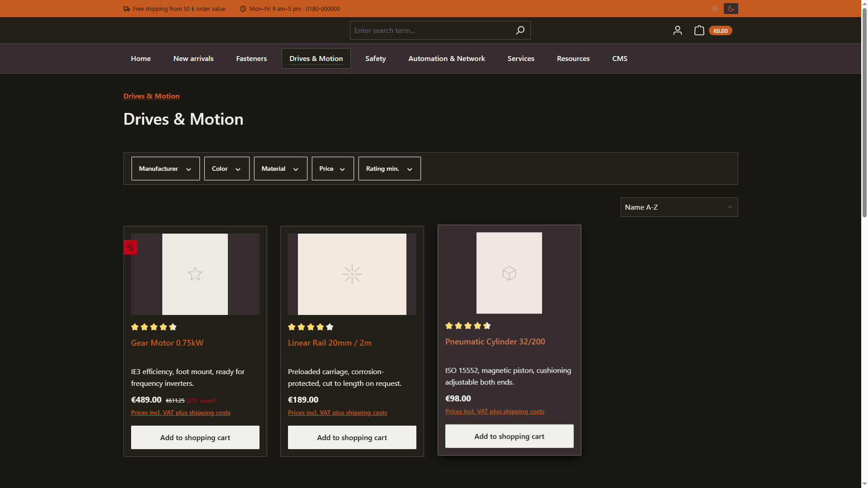
Task: Open Resources menu item
Action: [x=573, y=59]
